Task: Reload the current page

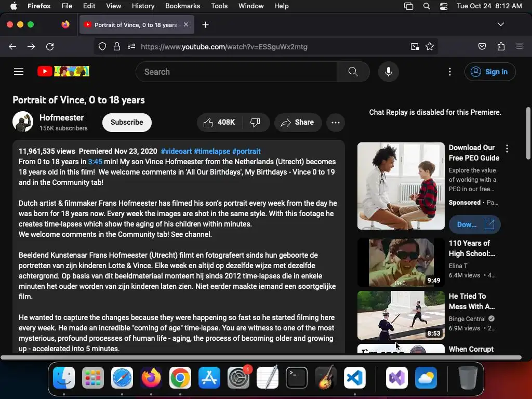Action: click(x=50, y=46)
